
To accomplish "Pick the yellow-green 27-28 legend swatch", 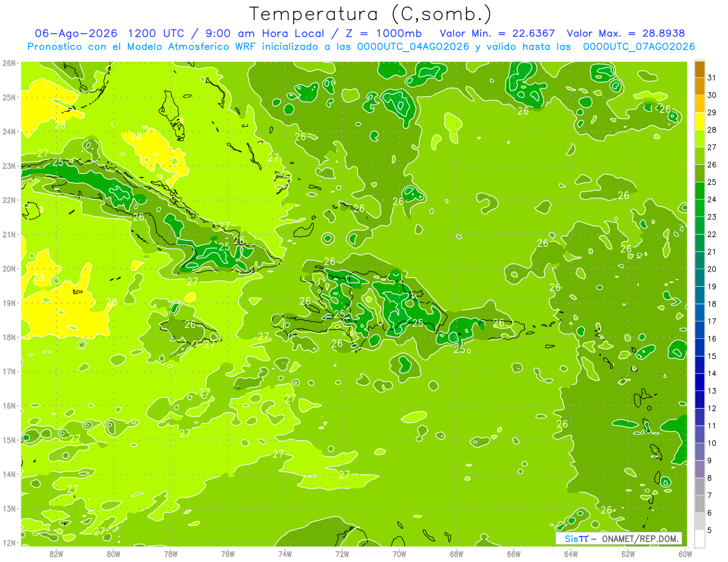I will coord(699,138).
